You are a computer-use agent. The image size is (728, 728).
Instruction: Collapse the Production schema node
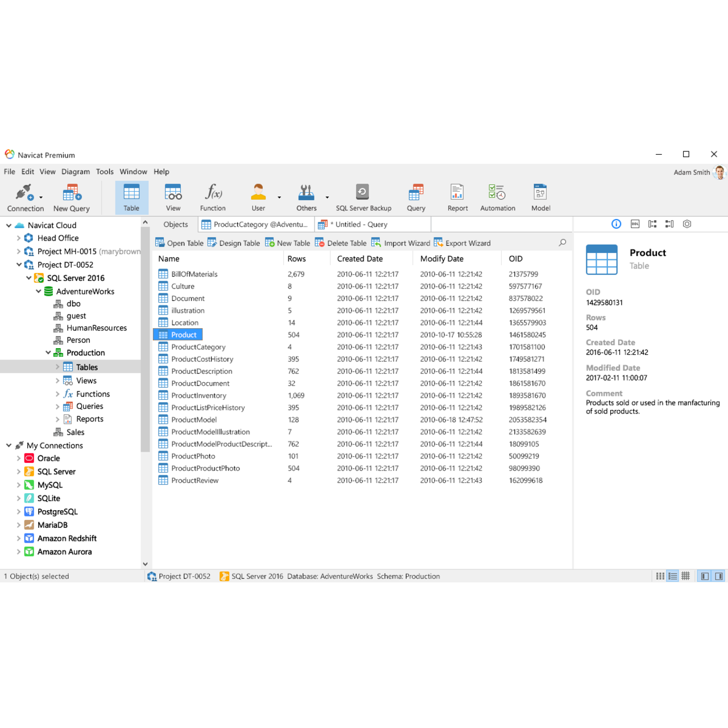click(48, 353)
